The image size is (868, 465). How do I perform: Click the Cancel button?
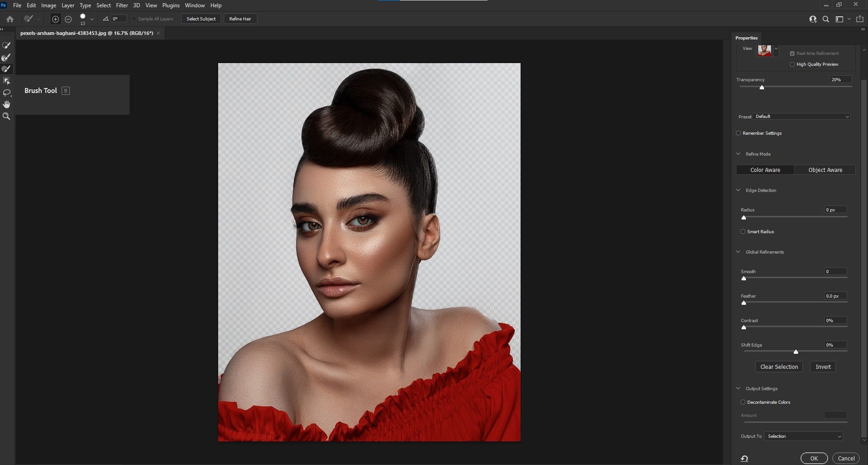pyautogui.click(x=846, y=459)
